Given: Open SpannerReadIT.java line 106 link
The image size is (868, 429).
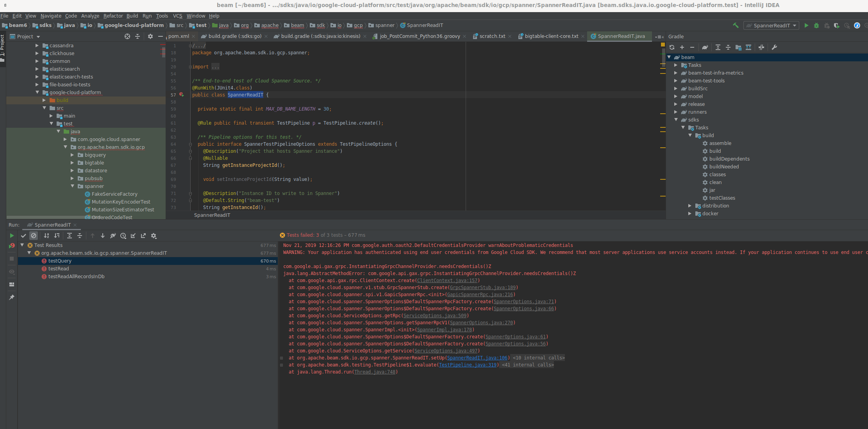Looking at the screenshot, I should [x=477, y=357].
